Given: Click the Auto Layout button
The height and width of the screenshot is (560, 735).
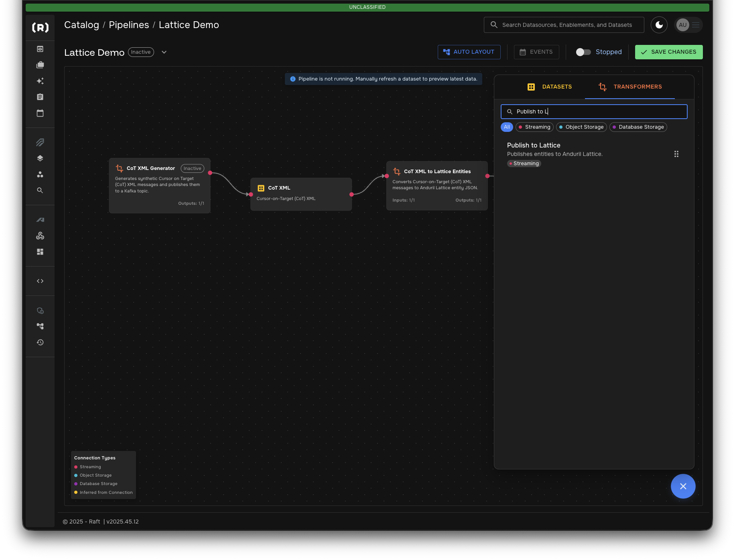Looking at the screenshot, I should (469, 52).
